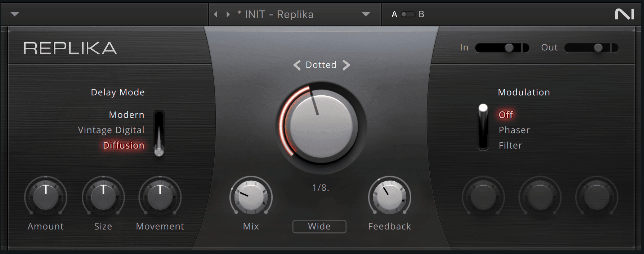
Task: Click the Mix knob
Action: tap(251, 196)
